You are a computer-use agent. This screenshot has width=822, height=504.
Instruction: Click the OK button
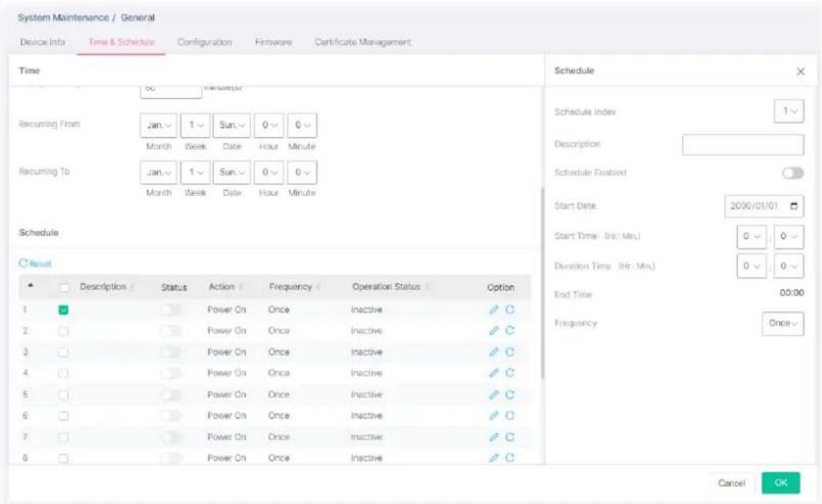click(x=780, y=482)
